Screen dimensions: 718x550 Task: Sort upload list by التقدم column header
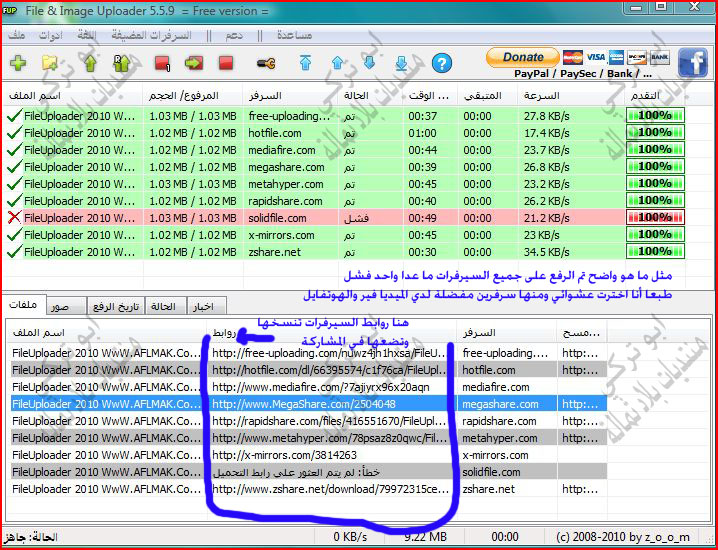[656, 96]
